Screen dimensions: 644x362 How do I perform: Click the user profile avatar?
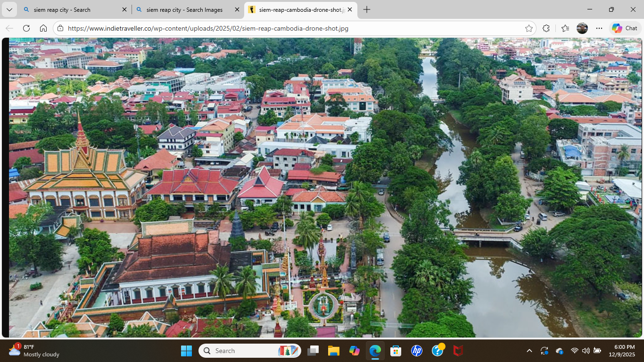[x=582, y=28]
